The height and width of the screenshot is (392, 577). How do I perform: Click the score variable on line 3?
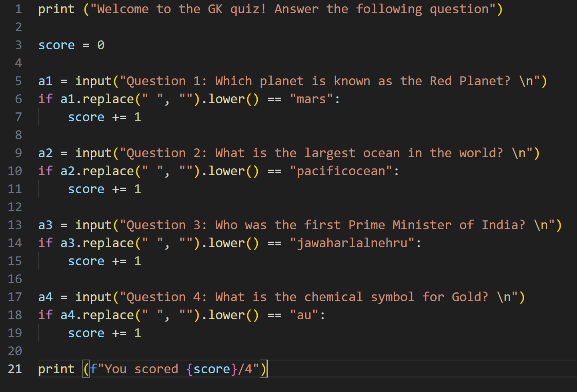(x=56, y=45)
